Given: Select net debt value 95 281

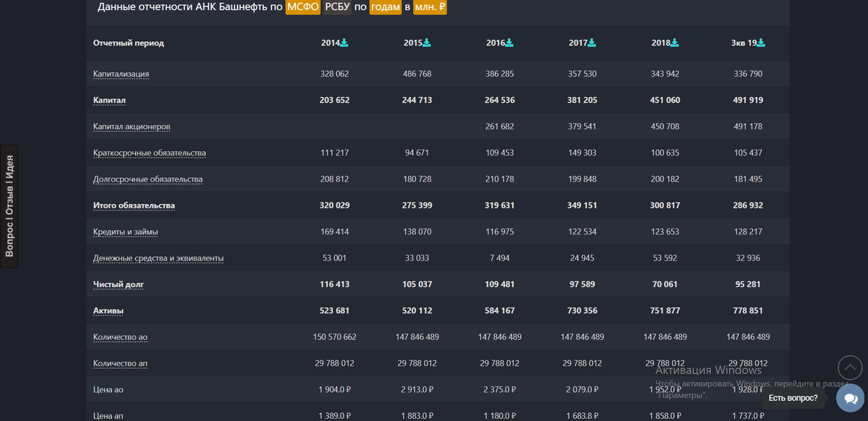Looking at the screenshot, I should (x=748, y=284).
